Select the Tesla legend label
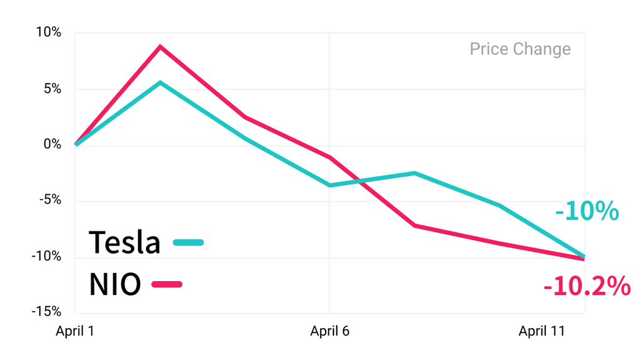The image size is (644, 354). 125,242
